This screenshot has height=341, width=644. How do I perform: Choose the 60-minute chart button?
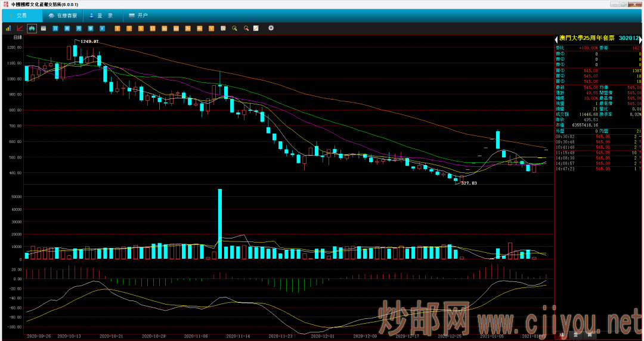coord(176,29)
